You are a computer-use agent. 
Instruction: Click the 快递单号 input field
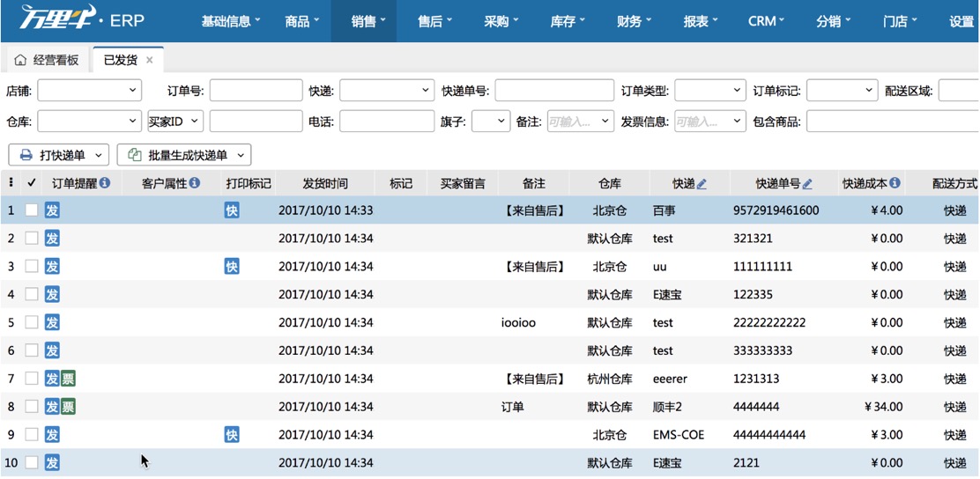pos(554,91)
